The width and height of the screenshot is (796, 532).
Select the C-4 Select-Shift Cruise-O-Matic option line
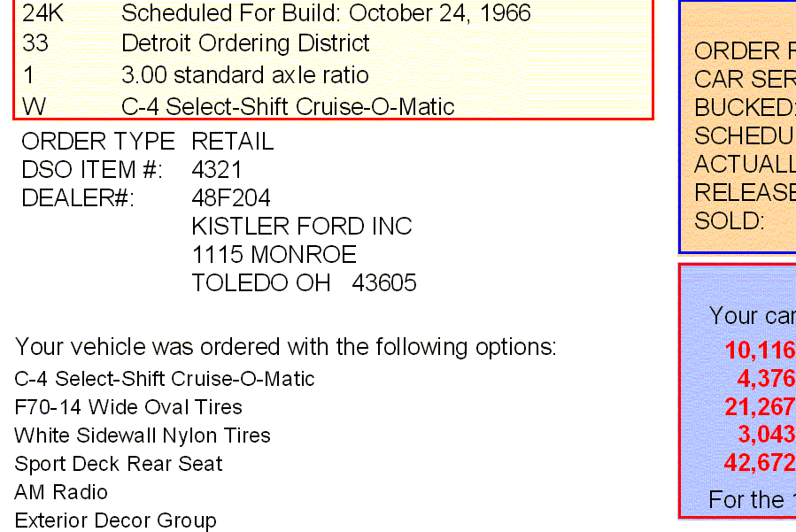[x=165, y=379]
